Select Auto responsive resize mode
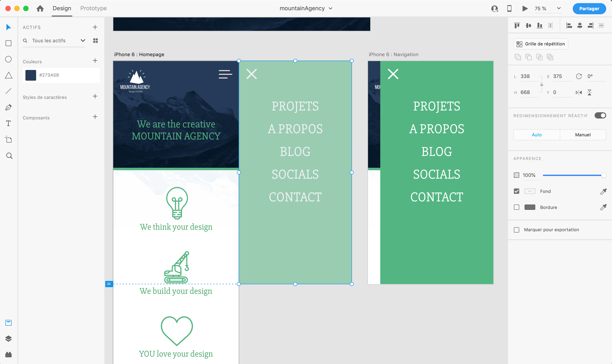612x364 pixels. [x=537, y=135]
